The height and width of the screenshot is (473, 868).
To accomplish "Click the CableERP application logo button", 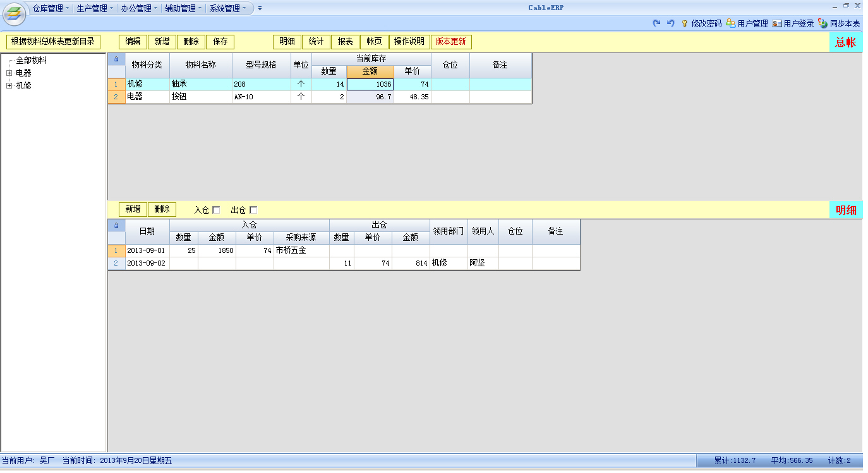I will tap(14, 13).
